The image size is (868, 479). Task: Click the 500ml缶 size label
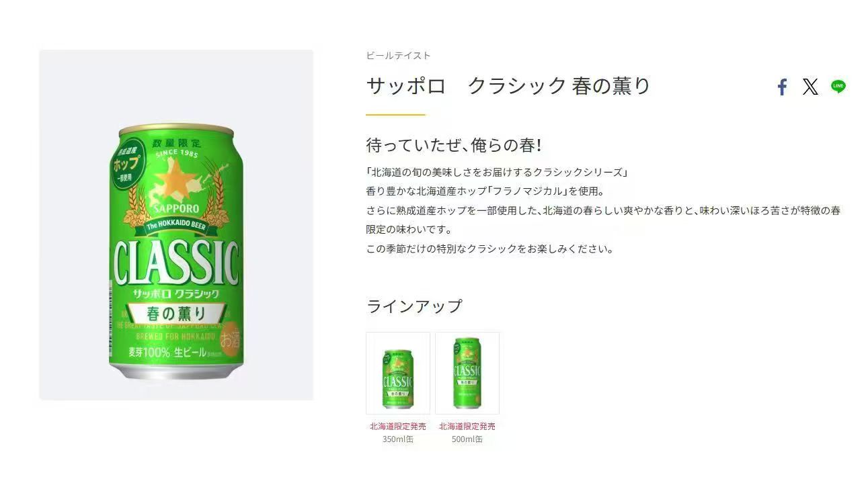tap(467, 439)
